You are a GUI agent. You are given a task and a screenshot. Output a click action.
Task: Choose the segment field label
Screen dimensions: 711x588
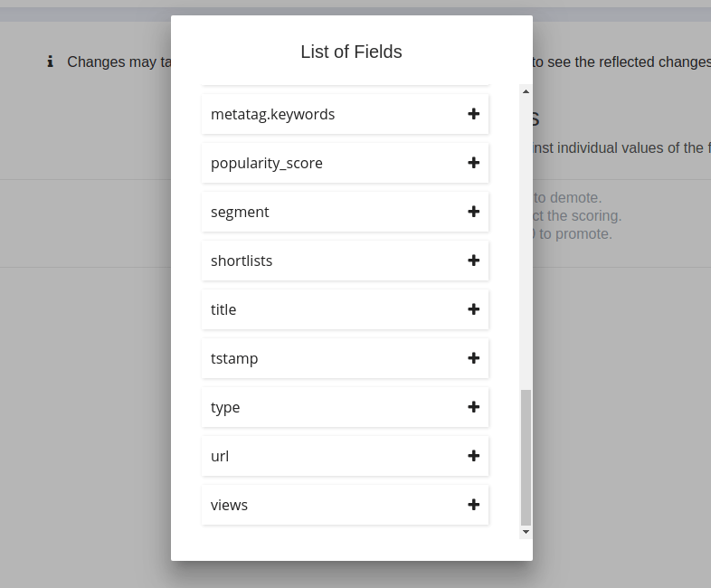pos(240,213)
